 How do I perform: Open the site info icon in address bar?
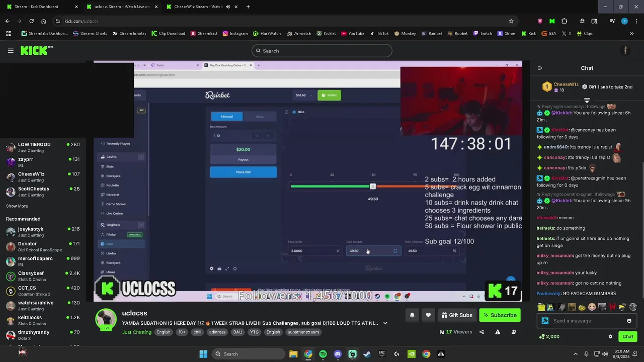[x=58, y=21]
